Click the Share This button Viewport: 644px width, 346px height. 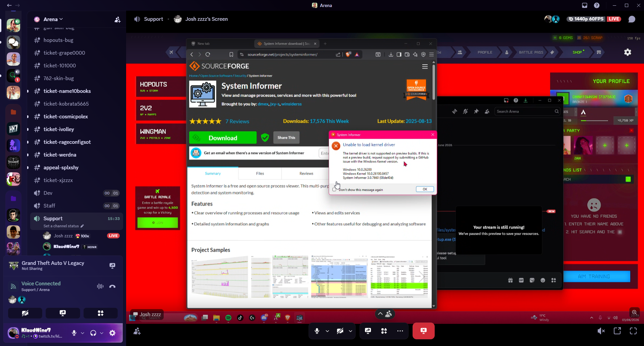click(286, 137)
